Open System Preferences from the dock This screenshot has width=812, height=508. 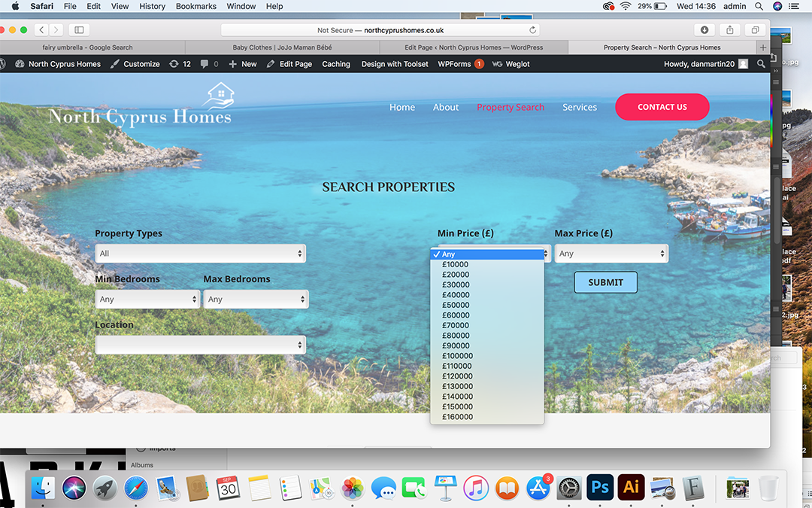tap(569, 488)
